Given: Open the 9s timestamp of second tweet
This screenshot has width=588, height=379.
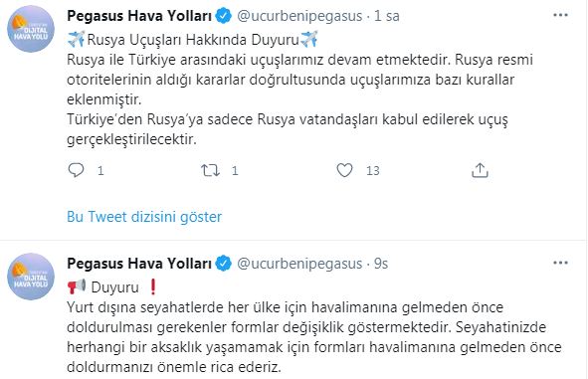Looking at the screenshot, I should (381, 264).
